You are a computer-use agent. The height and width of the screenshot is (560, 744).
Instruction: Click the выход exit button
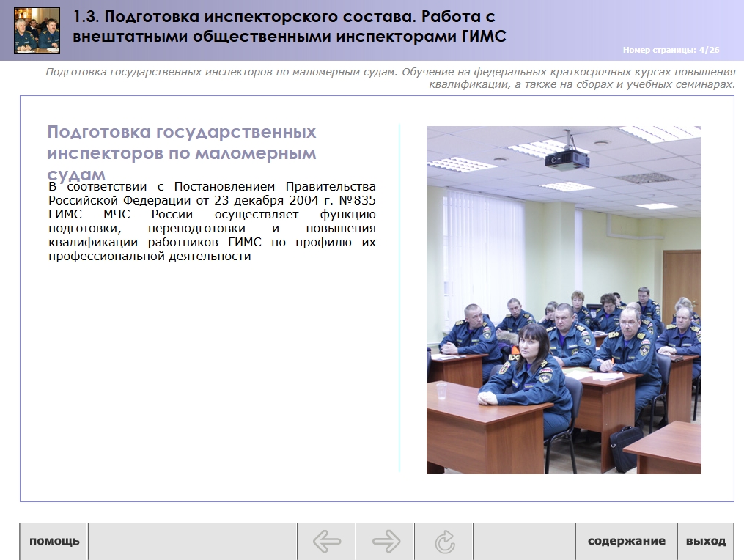[706, 542]
